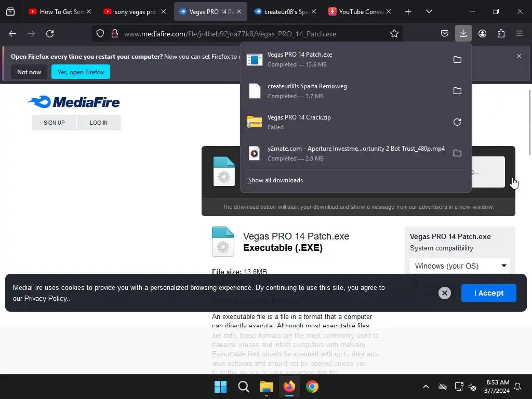Open File Explorer from taskbar
This screenshot has height=399, width=532.
pyautogui.click(x=267, y=387)
